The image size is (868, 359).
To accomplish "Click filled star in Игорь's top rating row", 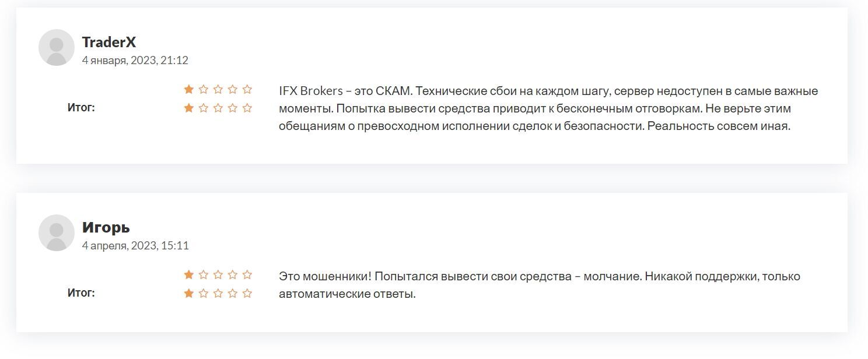I will pyautogui.click(x=189, y=274).
